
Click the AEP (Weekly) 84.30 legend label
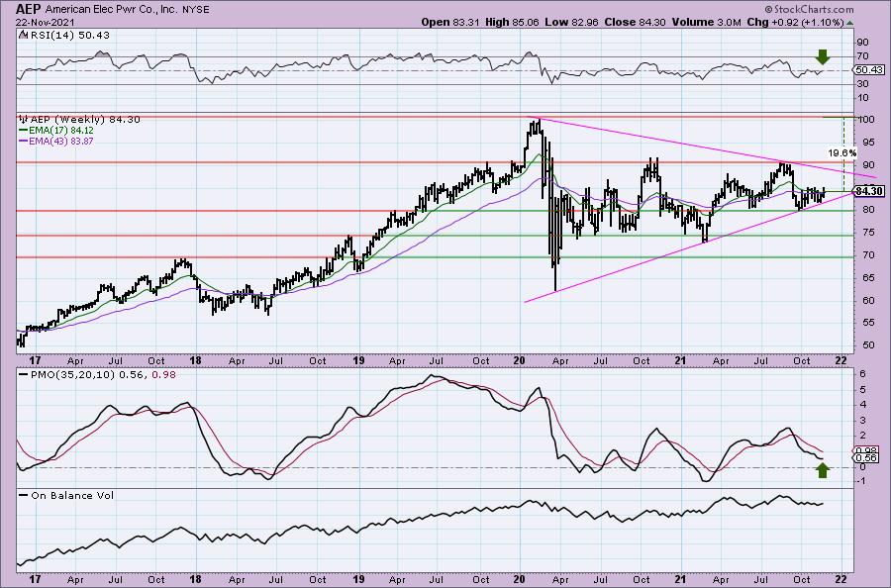coord(85,120)
